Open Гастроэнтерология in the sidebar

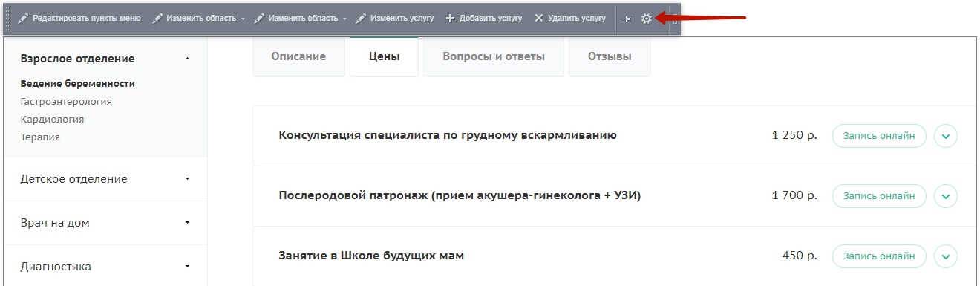click(66, 101)
